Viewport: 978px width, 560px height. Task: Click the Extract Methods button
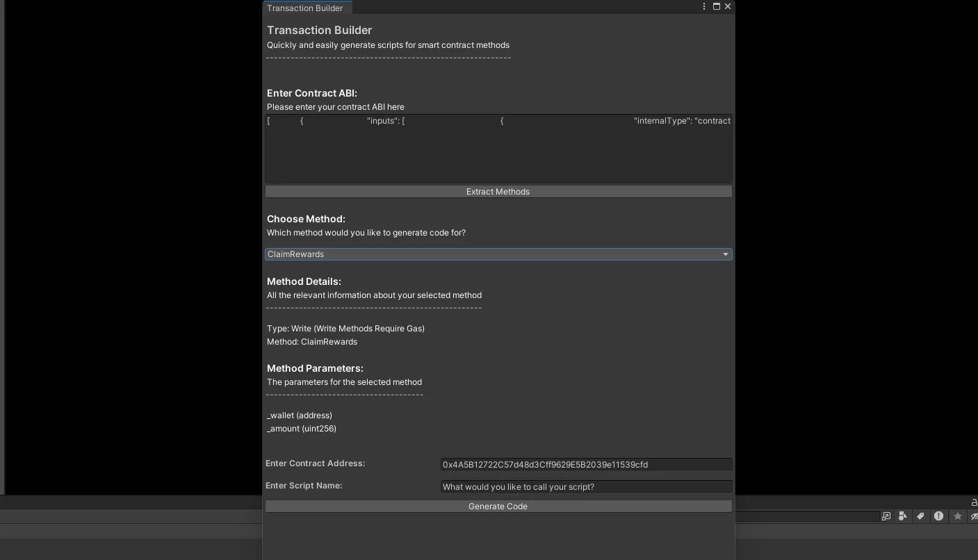(x=498, y=191)
